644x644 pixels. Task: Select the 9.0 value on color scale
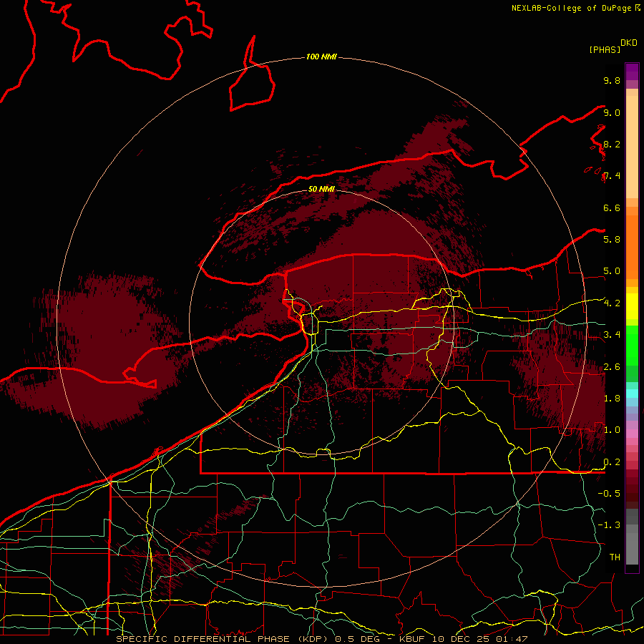pos(612,112)
